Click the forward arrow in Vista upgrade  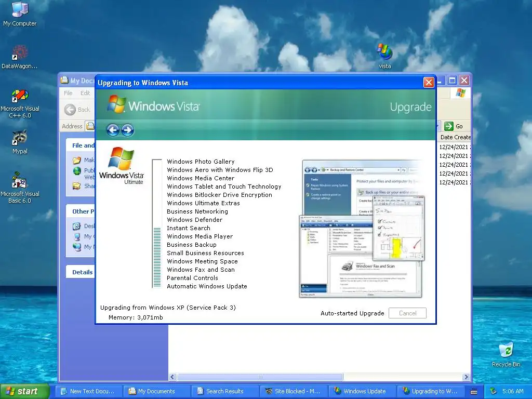[128, 130]
